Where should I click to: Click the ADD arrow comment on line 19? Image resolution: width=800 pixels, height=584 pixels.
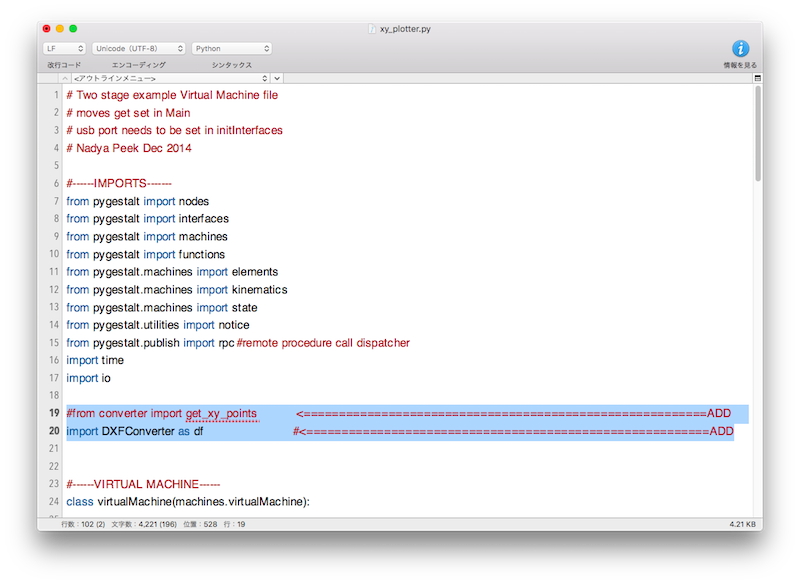pyautogui.click(x=513, y=413)
